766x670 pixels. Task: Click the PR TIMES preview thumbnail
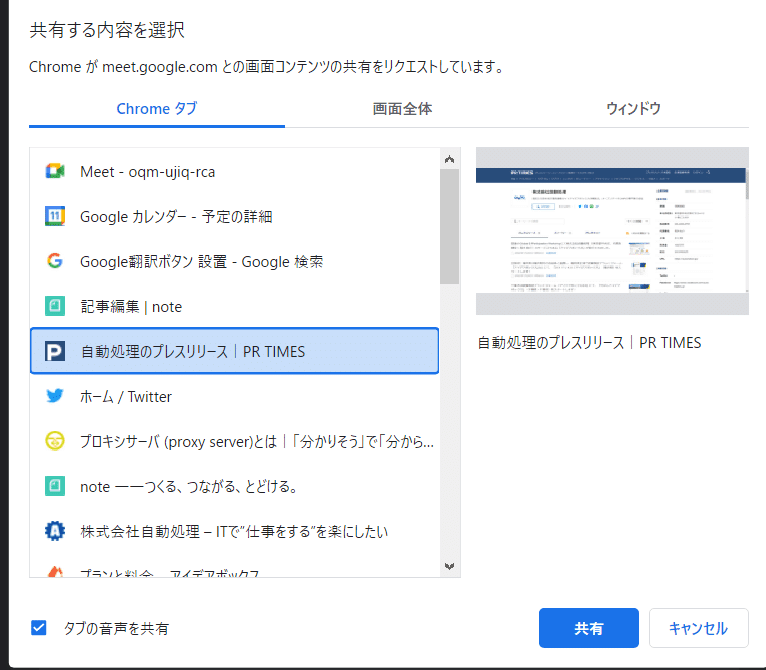[612, 231]
